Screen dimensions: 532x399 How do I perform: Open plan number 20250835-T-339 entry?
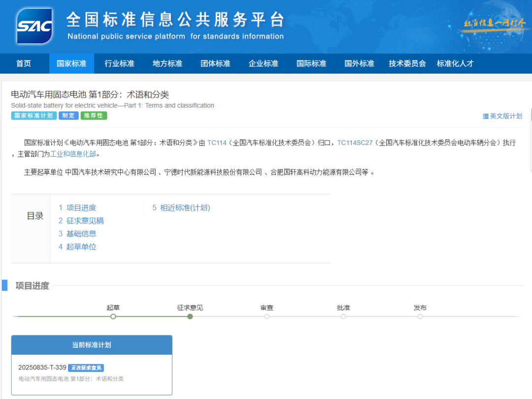click(x=42, y=368)
